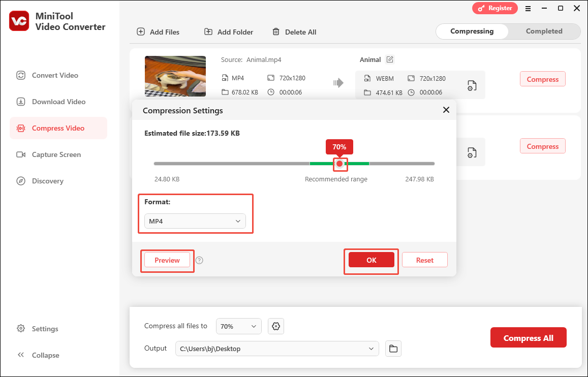Click the Compress All button
Image resolution: width=588 pixels, height=377 pixels.
pyautogui.click(x=529, y=338)
